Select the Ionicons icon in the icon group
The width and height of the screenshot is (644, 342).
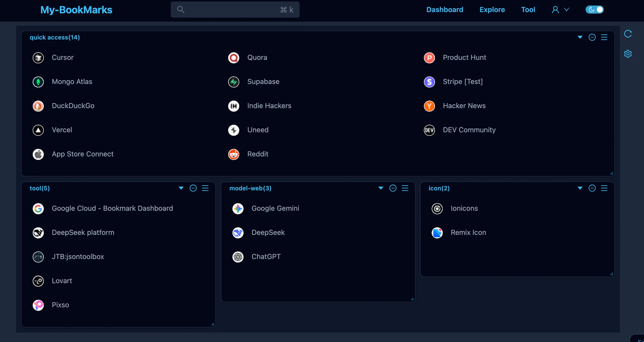(437, 208)
